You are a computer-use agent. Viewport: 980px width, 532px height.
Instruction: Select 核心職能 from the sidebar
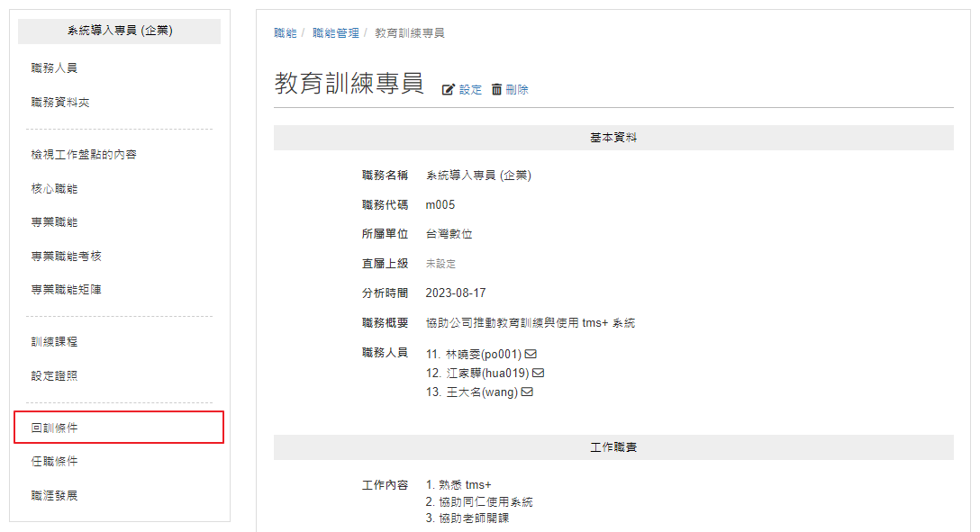(x=54, y=188)
